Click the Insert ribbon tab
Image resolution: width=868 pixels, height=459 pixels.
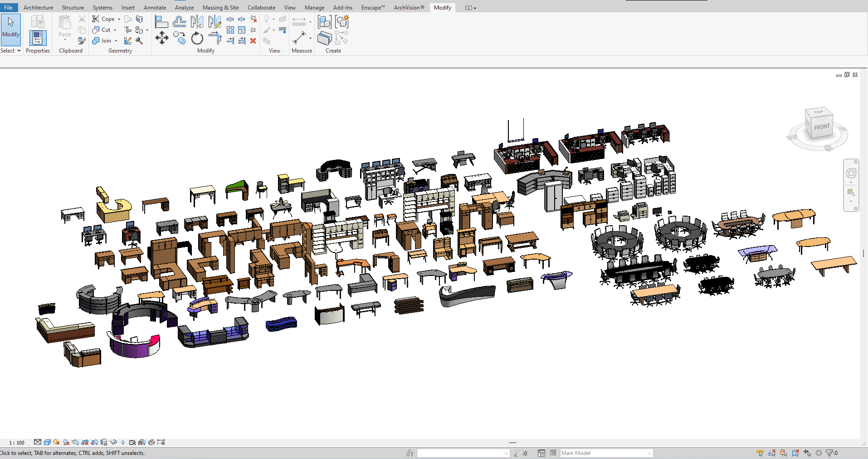pyautogui.click(x=128, y=8)
